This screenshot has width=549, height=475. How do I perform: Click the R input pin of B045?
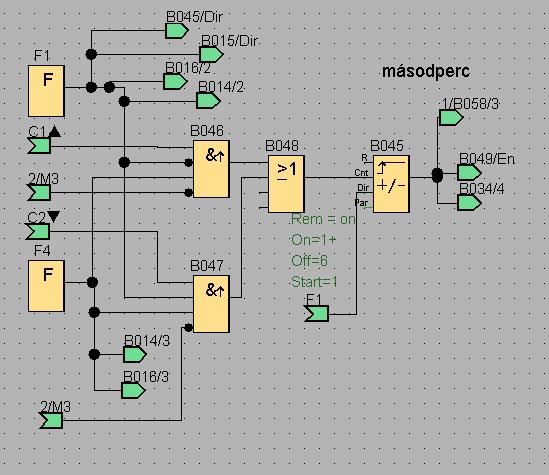tap(364, 158)
